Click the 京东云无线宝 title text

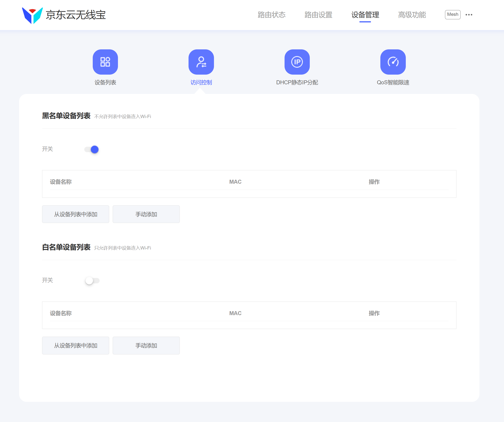[x=76, y=15]
